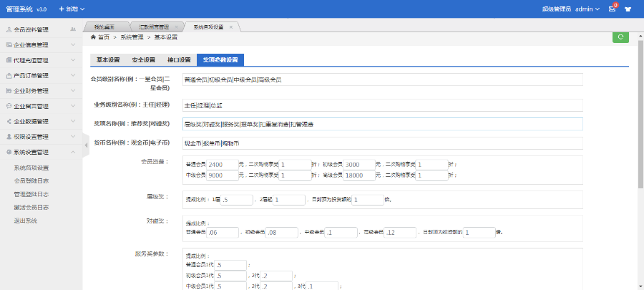Open the mail notification icon in the header
The width and height of the screenshot is (644, 290).
click(612, 9)
